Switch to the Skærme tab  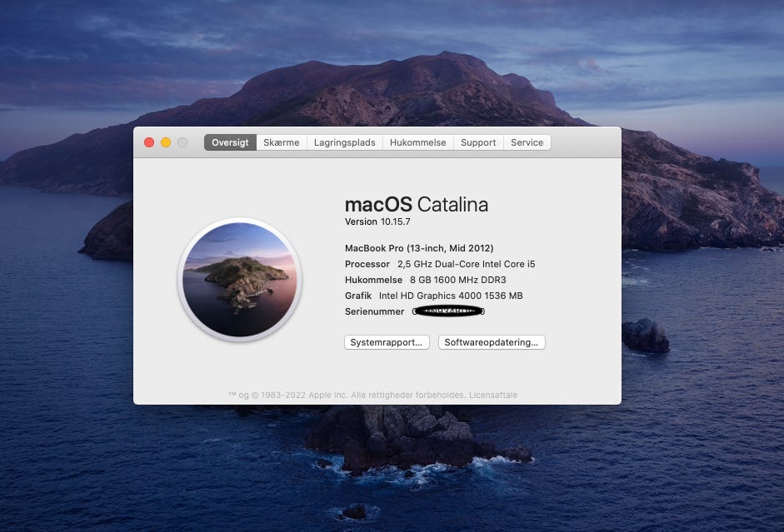click(282, 142)
